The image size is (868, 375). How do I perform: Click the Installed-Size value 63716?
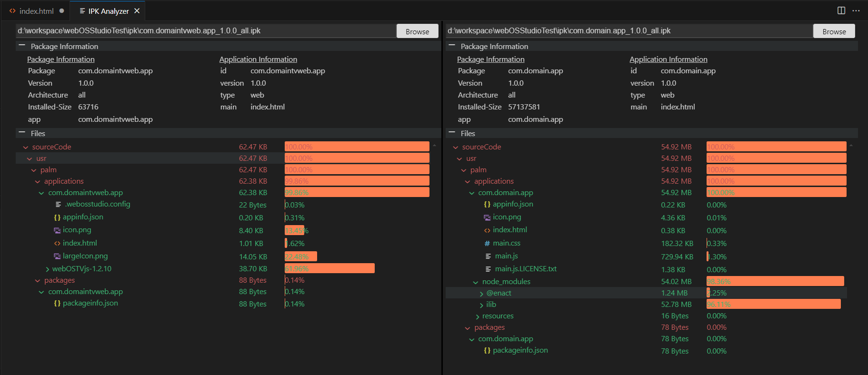click(89, 107)
